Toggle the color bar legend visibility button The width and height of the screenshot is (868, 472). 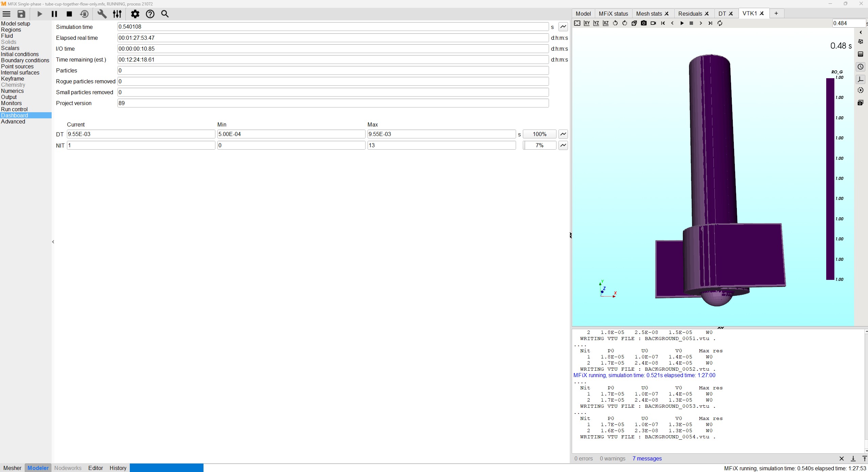click(x=860, y=54)
